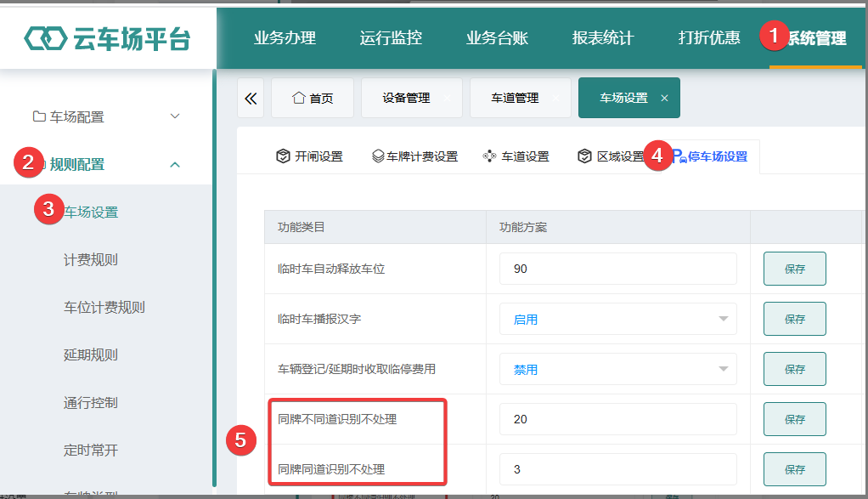
Task: Click the 云车场平台 logo icon
Action: coord(45,38)
